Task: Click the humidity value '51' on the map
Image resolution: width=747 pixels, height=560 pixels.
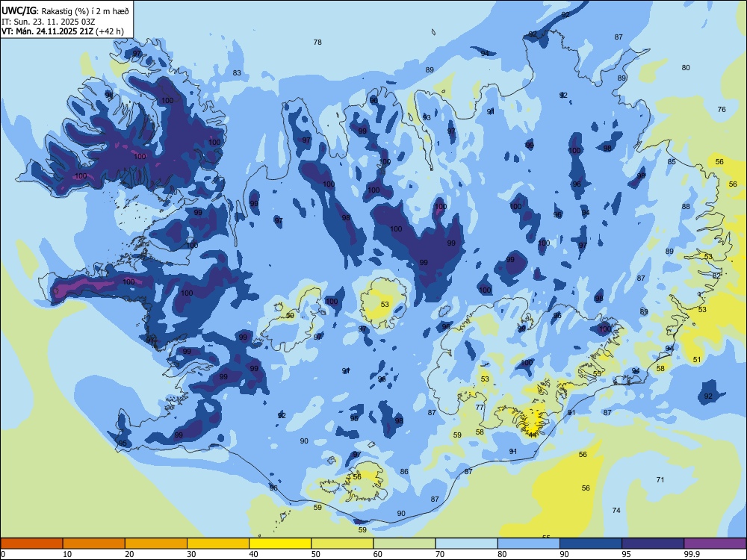Action: [697, 360]
